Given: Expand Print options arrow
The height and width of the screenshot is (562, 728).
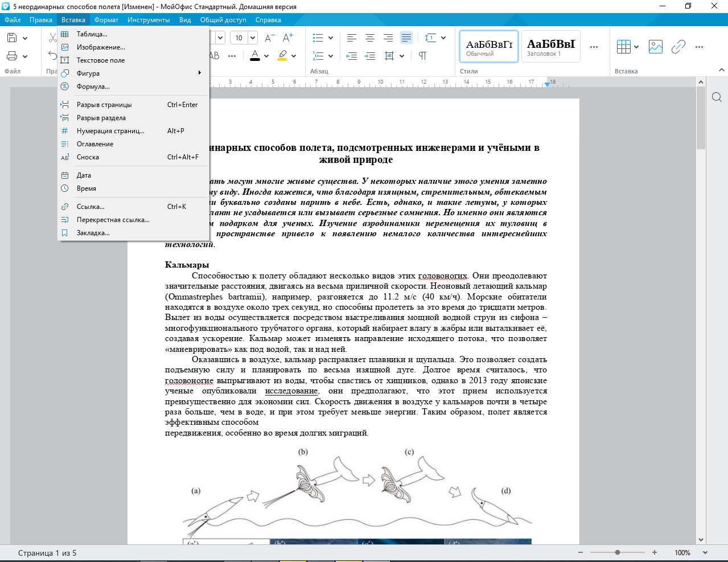Looking at the screenshot, I should (x=25, y=56).
